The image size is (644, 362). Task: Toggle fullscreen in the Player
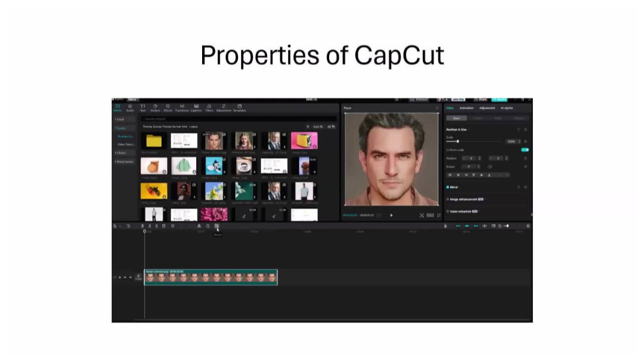point(438,215)
